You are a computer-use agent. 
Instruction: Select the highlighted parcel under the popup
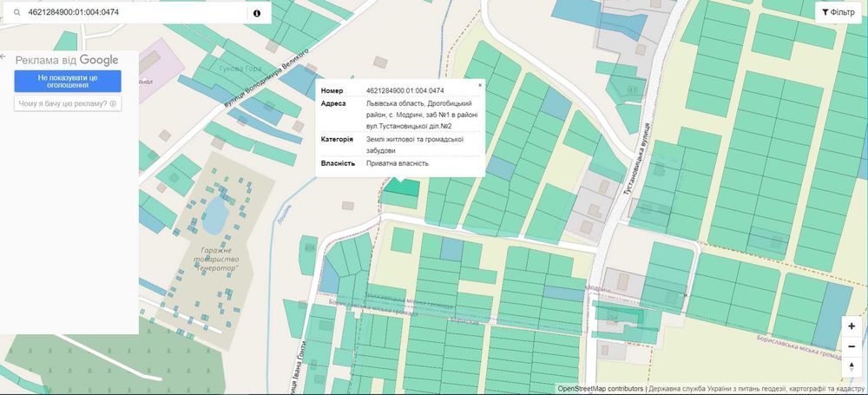click(403, 187)
